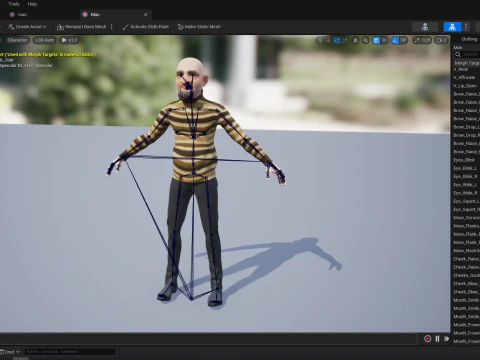Image resolution: width=480 pixels, height=360 pixels.
Task: Close the "Man" editor tab
Action: click(145, 14)
